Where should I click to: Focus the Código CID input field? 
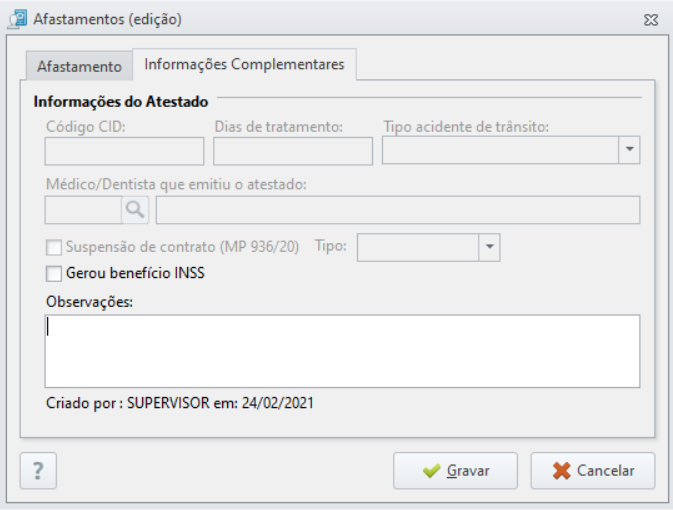(124, 151)
